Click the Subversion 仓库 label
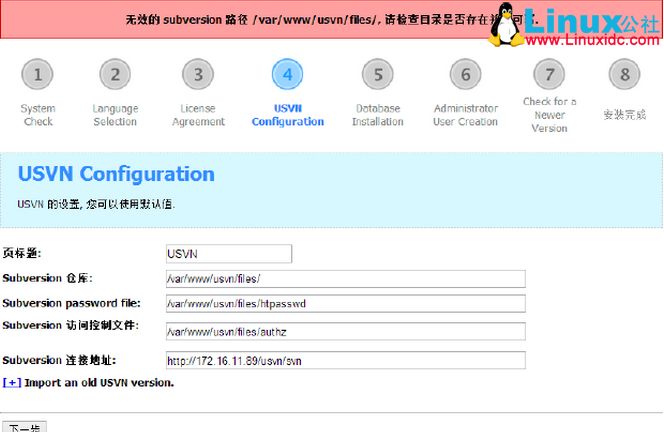Viewport: 664px width, 432px height. 47,278
